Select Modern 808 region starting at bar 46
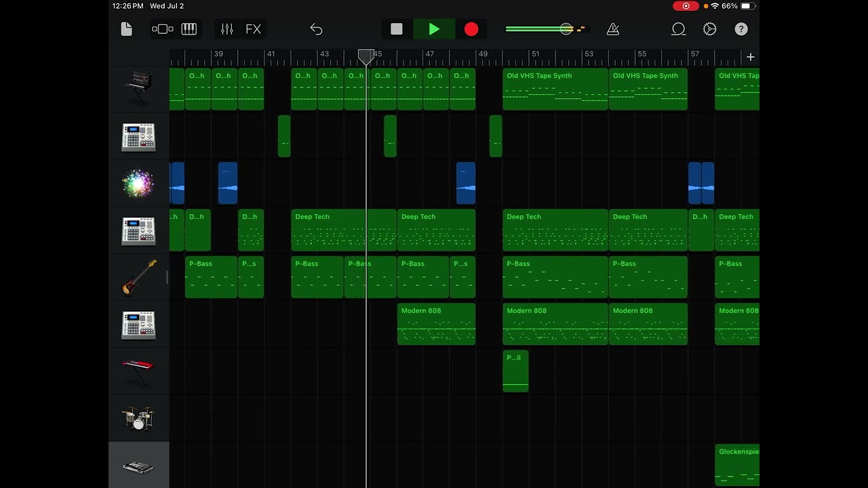The width and height of the screenshot is (868, 488). click(x=436, y=324)
